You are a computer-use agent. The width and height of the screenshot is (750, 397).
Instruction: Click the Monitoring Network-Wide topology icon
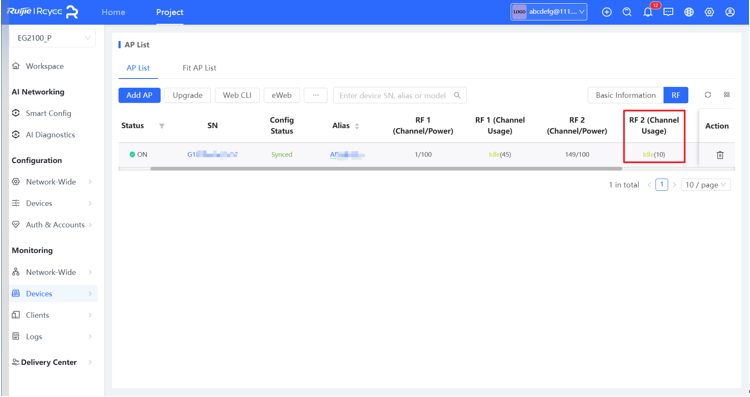coord(16,272)
